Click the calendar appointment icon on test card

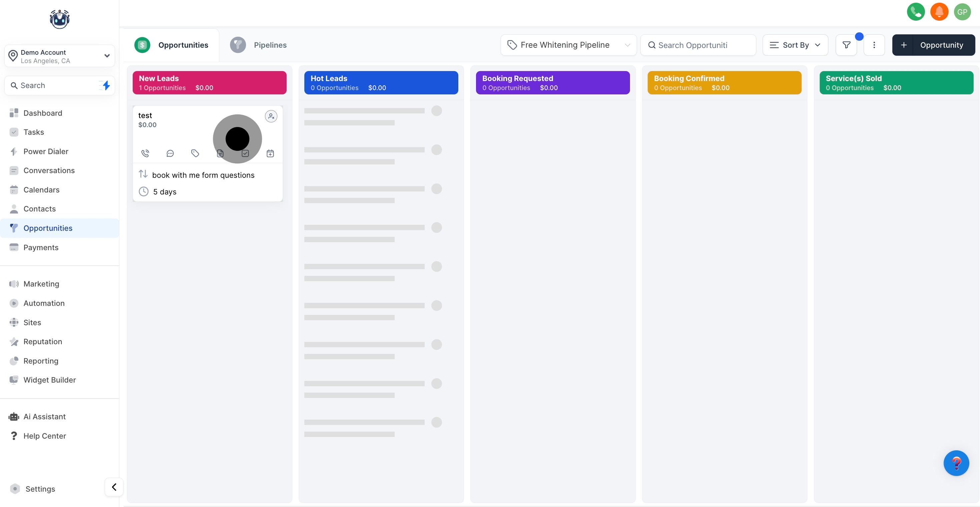pos(270,153)
